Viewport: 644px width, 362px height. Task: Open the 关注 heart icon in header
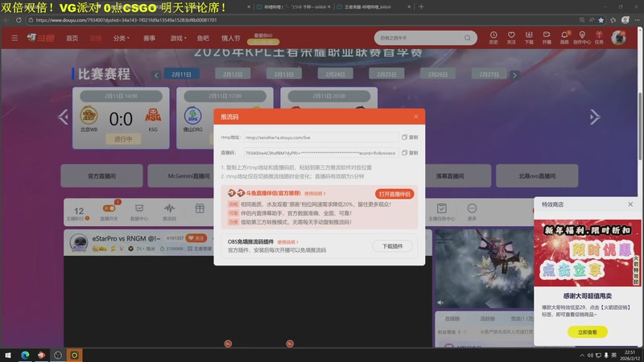tap(511, 38)
